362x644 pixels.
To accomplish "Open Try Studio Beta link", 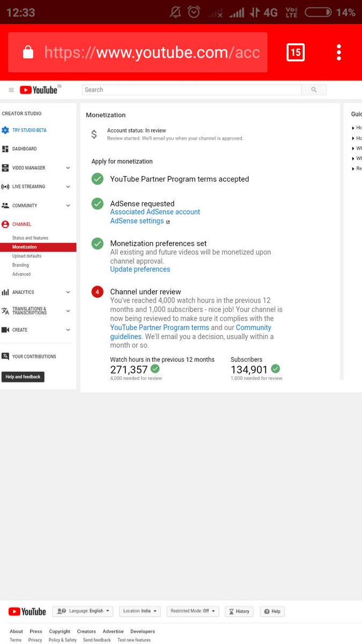I will coord(29,130).
